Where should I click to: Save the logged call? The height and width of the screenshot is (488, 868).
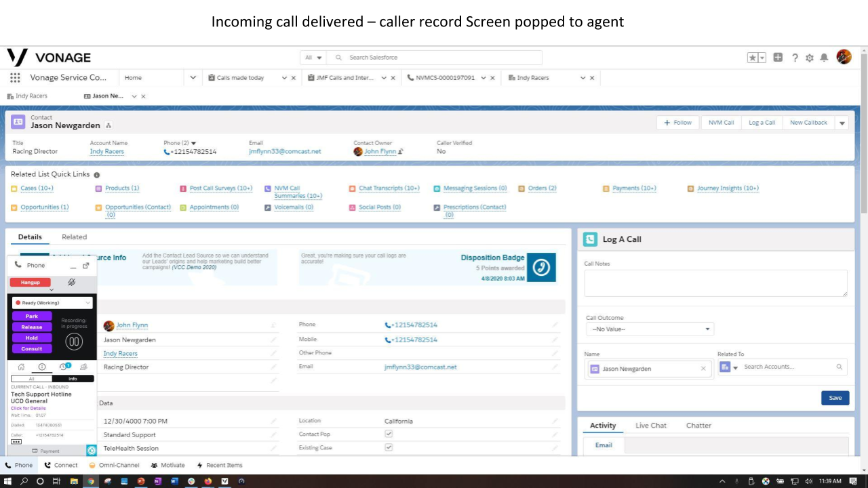(x=835, y=398)
